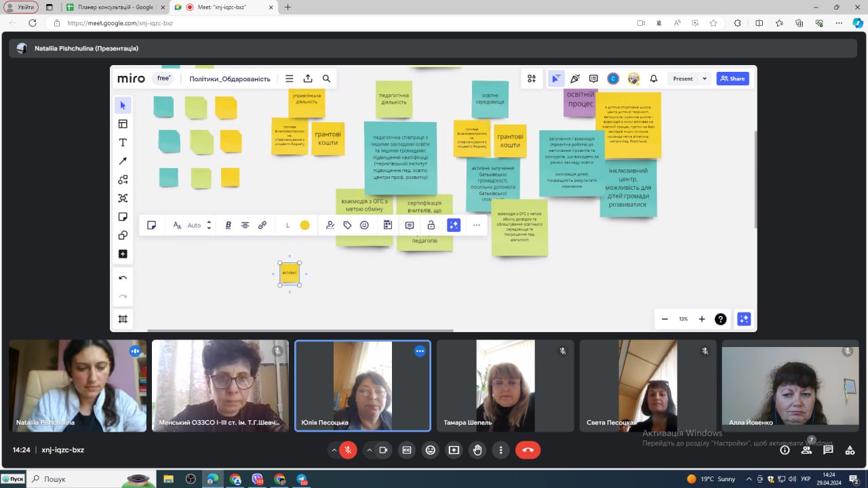Zoom out the Miro board with minus
Screen dimensions: 868x488
point(665,319)
